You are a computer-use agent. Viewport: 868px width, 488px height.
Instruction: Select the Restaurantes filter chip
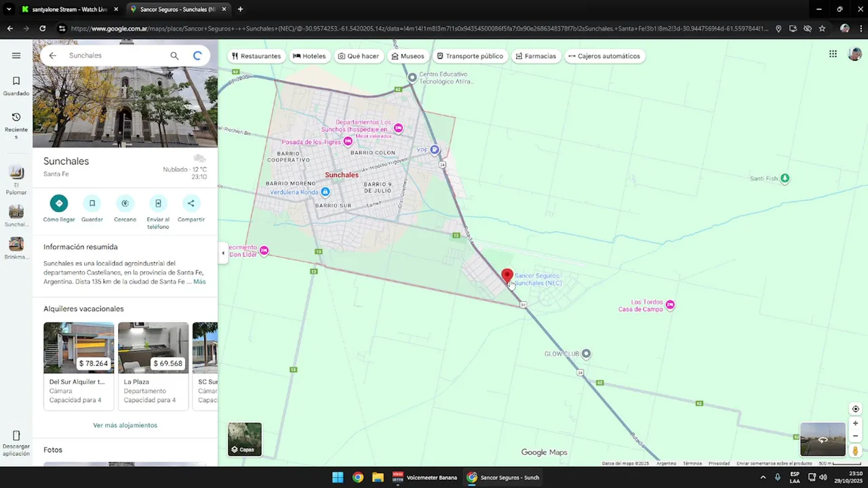(x=256, y=56)
